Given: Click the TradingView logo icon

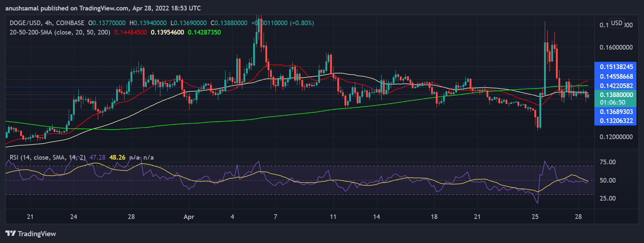Looking at the screenshot, I should [x=11, y=234].
